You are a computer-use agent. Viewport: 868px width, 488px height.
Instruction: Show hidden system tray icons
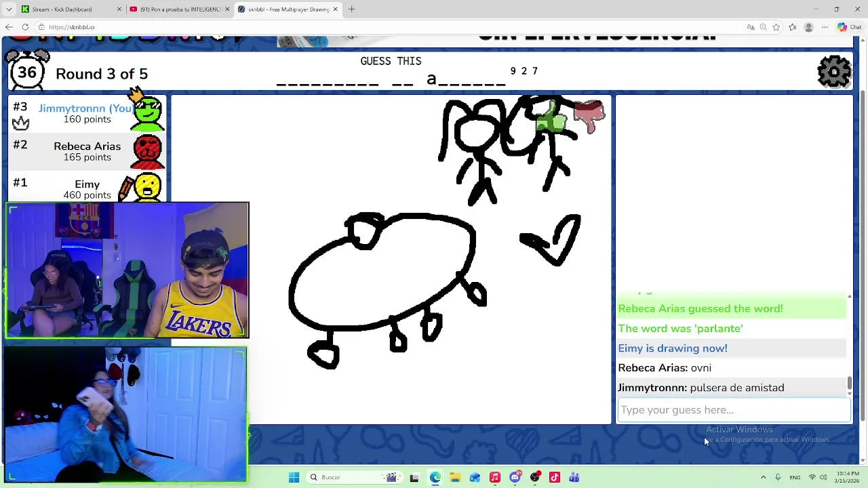point(763,477)
